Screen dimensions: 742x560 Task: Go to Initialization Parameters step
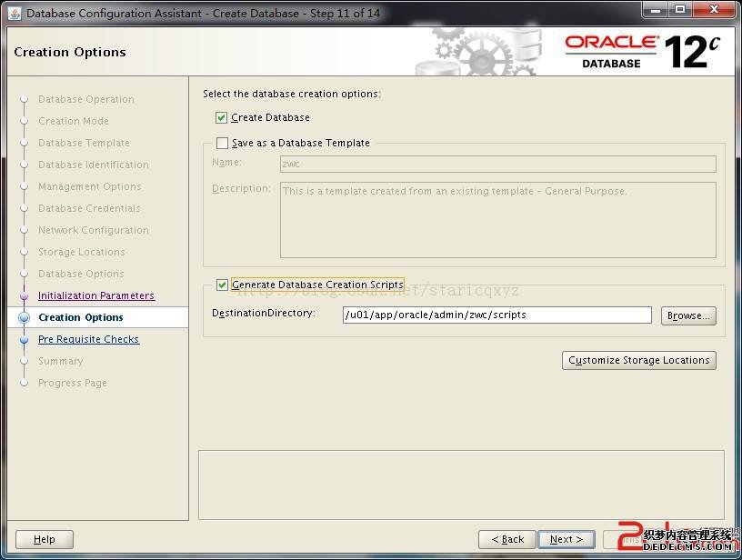[96, 295]
